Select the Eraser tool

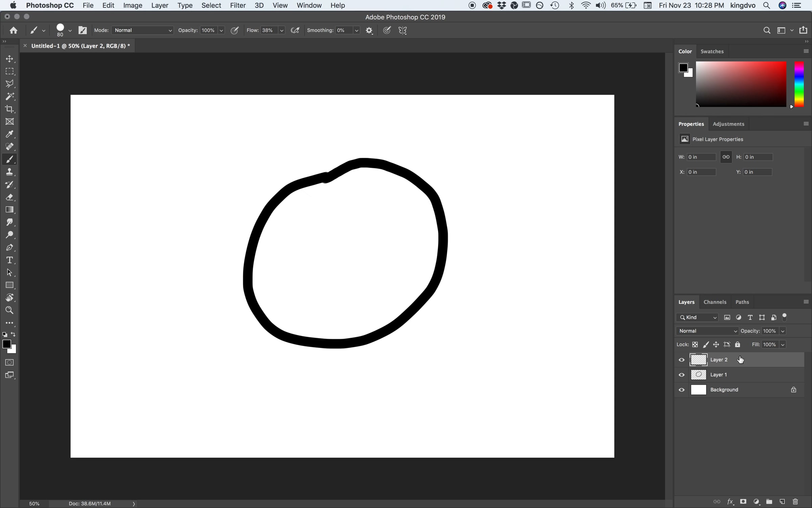[9, 197]
